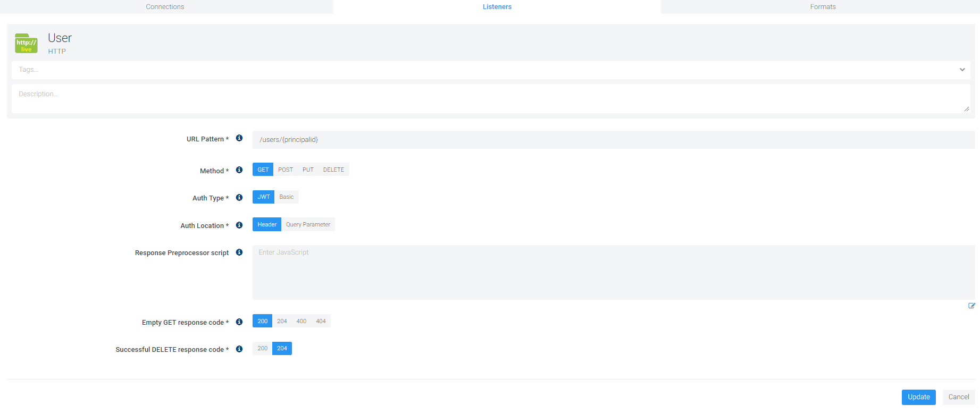Click the Cancel button
The width and height of the screenshot is (980, 413).
click(x=958, y=397)
